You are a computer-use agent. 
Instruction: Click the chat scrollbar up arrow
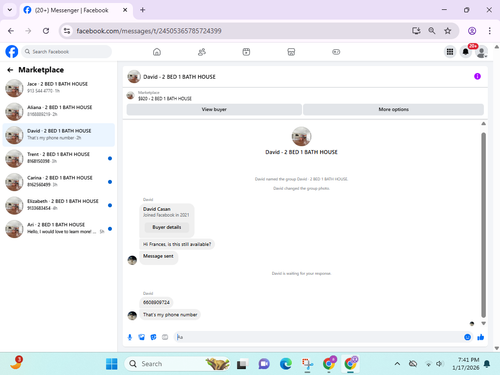pyautogui.click(x=483, y=124)
